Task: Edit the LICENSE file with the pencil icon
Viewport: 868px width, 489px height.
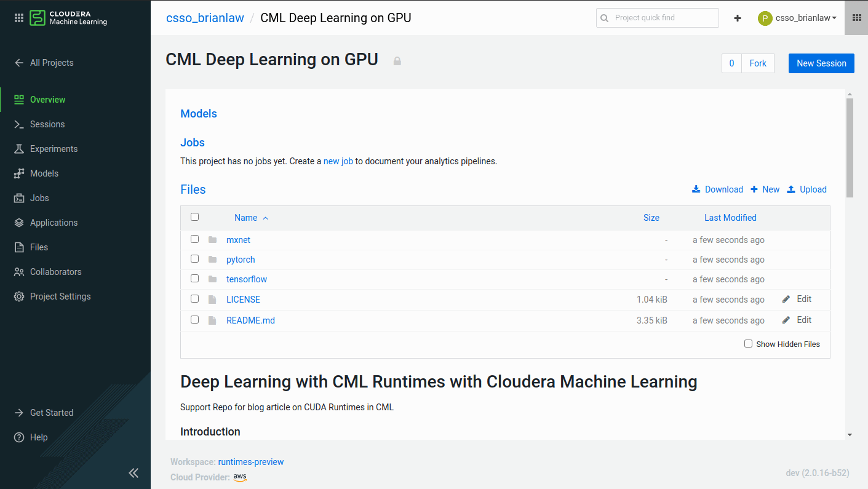Action: click(786, 298)
